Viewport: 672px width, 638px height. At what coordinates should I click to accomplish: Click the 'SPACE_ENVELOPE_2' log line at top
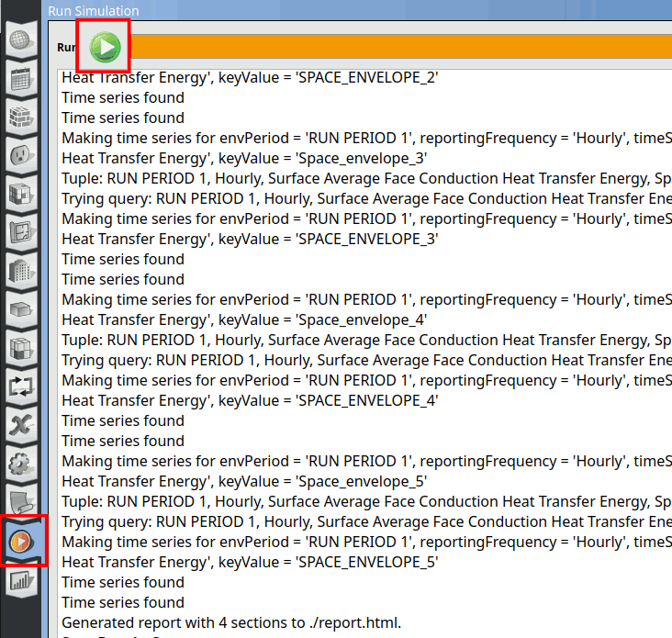[x=250, y=77]
